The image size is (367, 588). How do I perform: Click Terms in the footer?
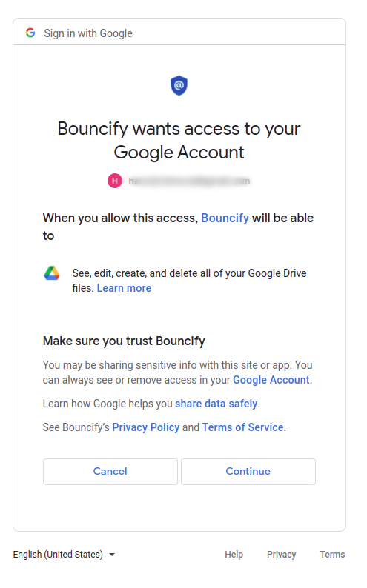pyautogui.click(x=332, y=554)
